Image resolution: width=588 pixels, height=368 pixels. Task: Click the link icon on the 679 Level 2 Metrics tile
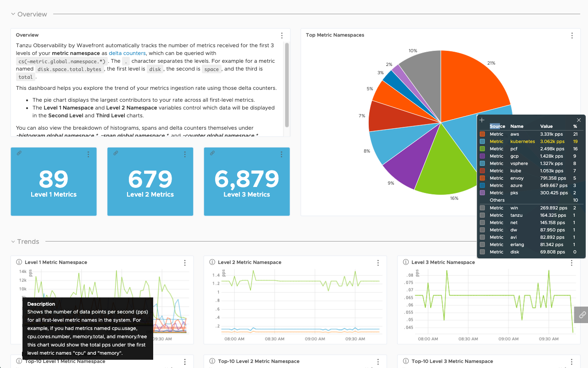point(116,153)
